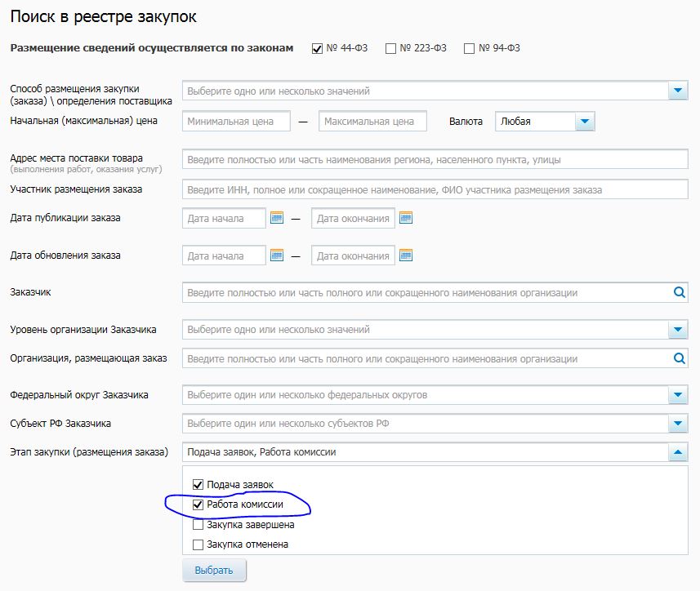700x591 pixels.
Task: Enable the № 223-ФЗ checkbox
Action: [390, 48]
